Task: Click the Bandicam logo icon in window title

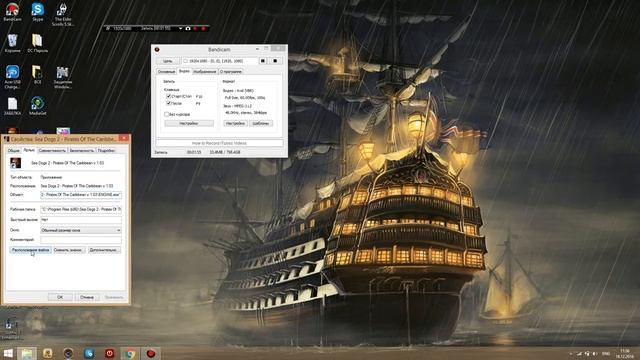Action: [x=157, y=49]
